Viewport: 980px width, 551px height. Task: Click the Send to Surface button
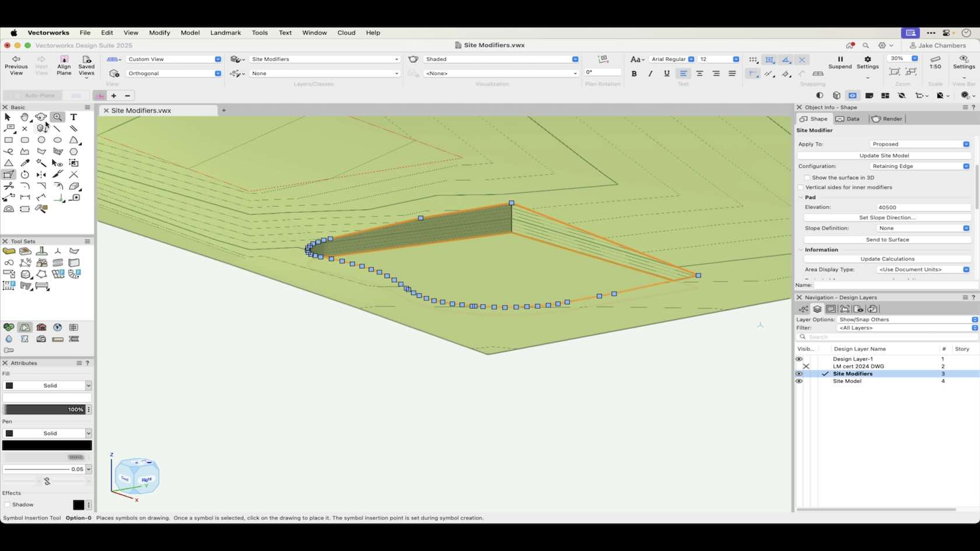pos(887,239)
